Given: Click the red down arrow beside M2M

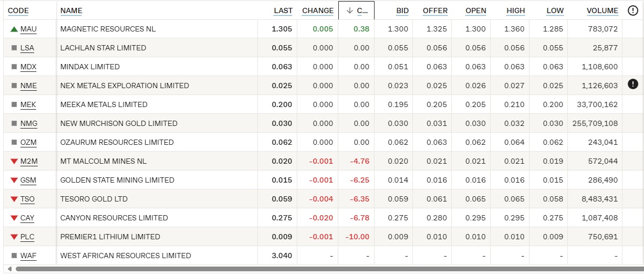Looking at the screenshot, I should click(14, 162).
